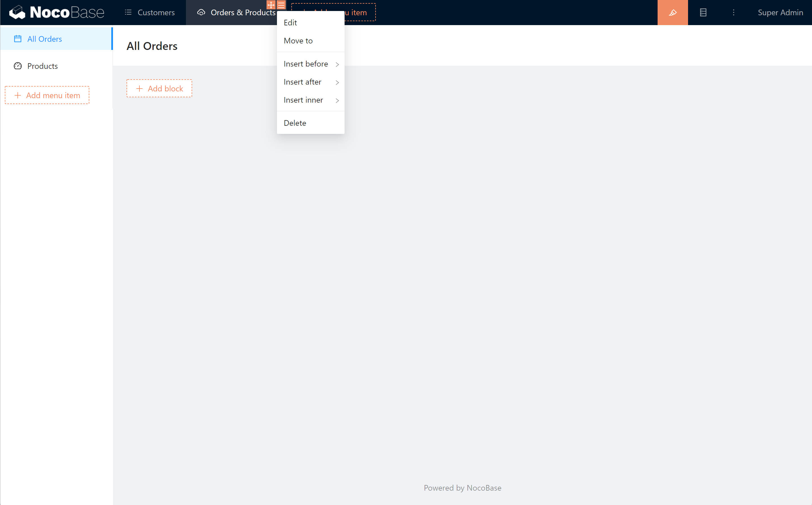The image size is (812, 505).
Task: Select Delete from the context menu
Action: (294, 123)
